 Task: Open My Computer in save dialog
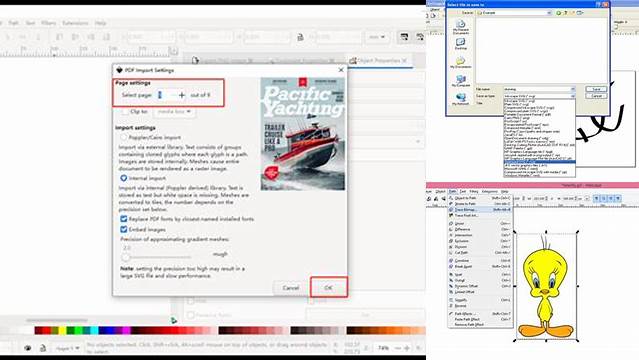[461, 81]
